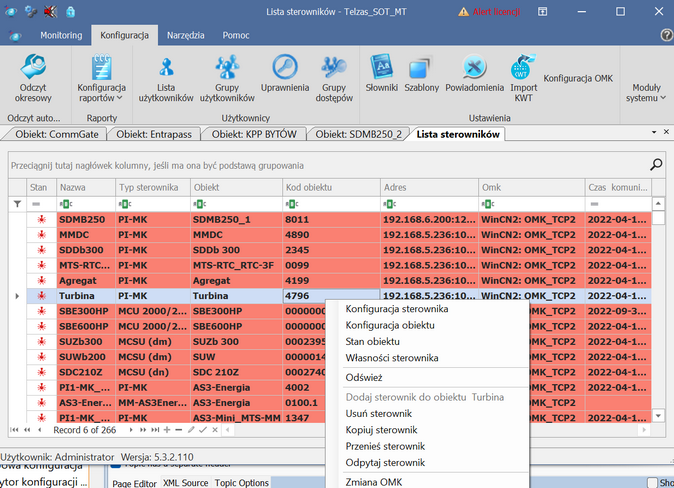
Task: Click the help question mark icon
Action: [x=667, y=35]
